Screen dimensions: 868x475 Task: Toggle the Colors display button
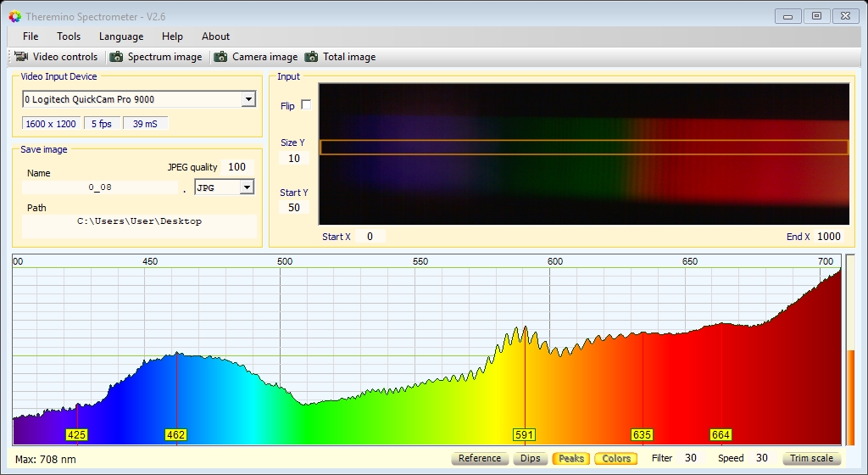point(616,458)
